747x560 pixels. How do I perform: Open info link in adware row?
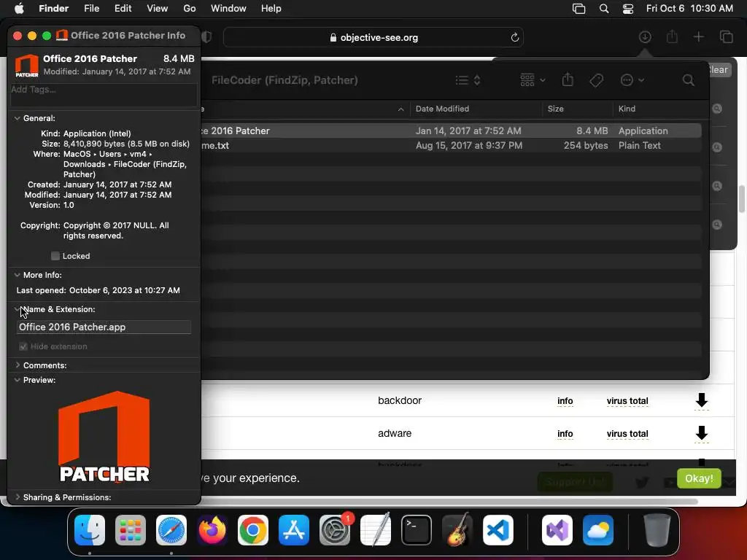tap(565, 434)
